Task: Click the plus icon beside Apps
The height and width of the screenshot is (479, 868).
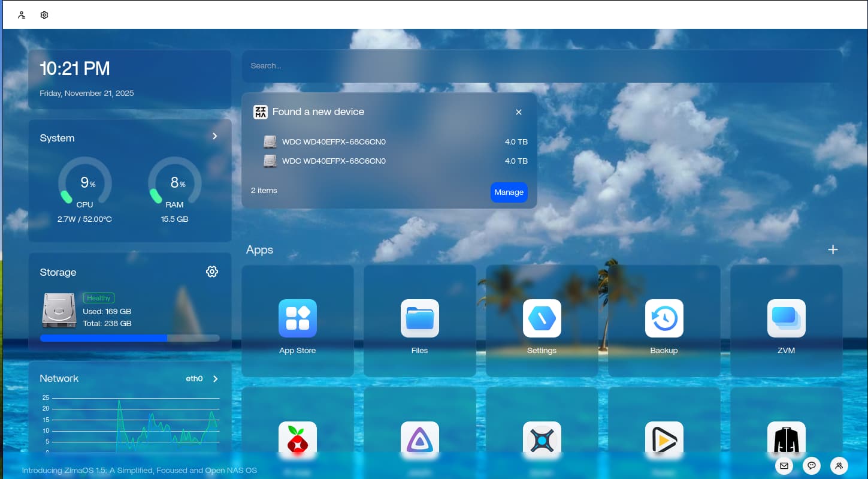Action: (833, 249)
